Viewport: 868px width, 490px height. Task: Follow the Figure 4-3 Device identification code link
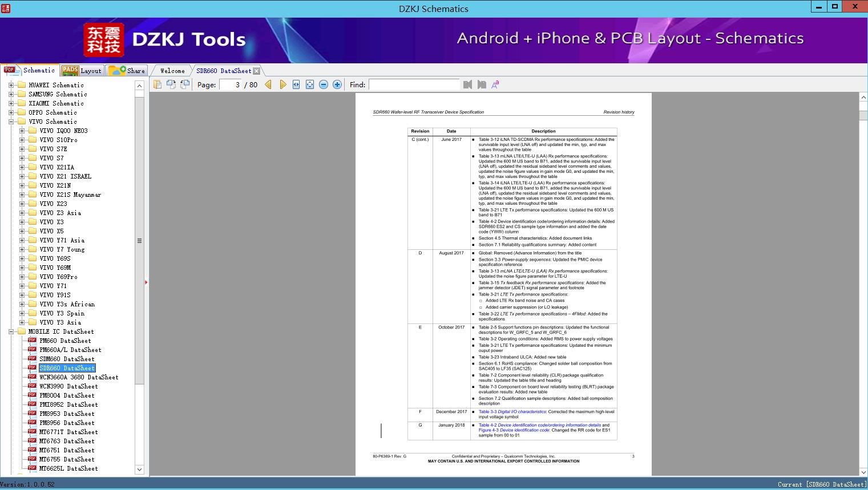coord(514,430)
